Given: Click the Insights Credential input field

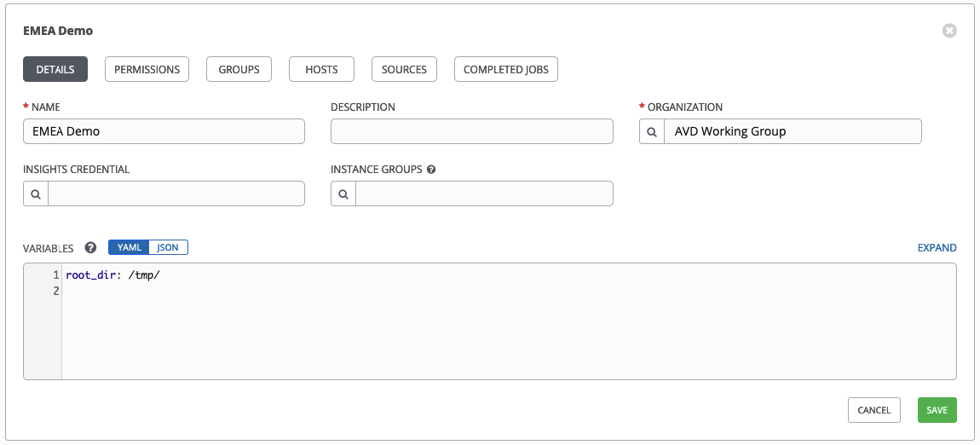Looking at the screenshot, I should pyautogui.click(x=176, y=194).
